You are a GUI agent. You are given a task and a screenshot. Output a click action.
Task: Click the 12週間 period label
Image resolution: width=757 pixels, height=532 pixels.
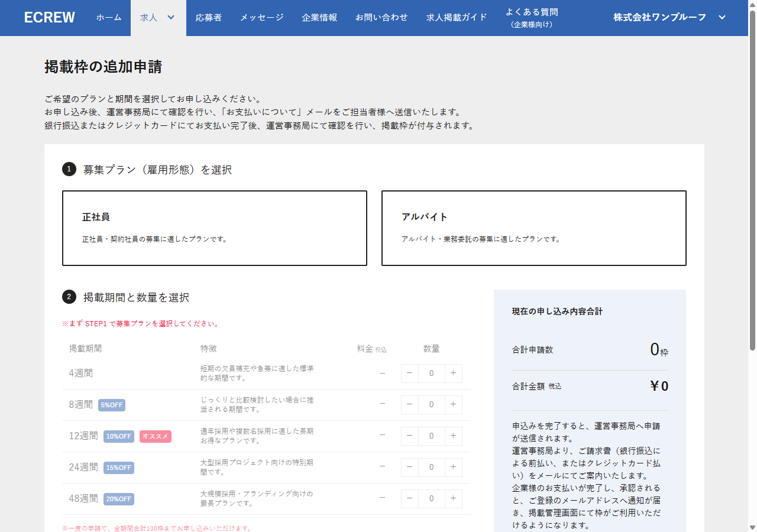click(83, 436)
